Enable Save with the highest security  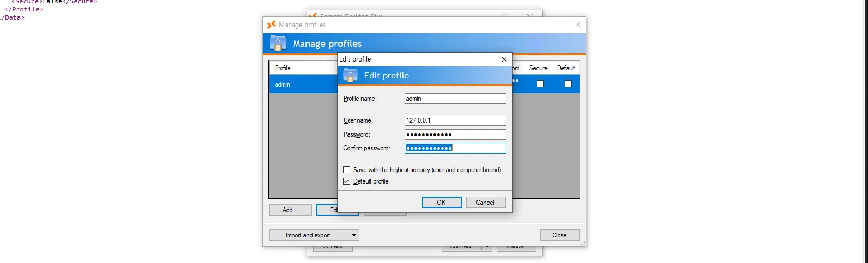pyautogui.click(x=347, y=170)
